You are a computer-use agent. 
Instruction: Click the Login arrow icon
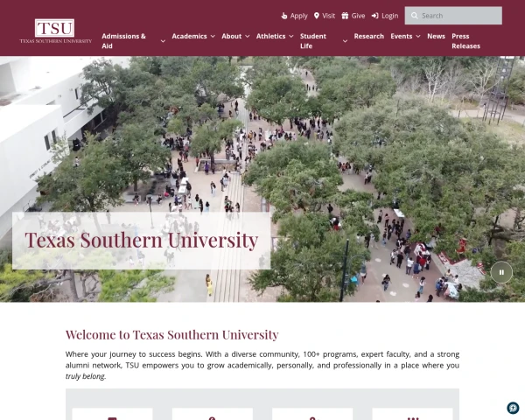point(375,16)
